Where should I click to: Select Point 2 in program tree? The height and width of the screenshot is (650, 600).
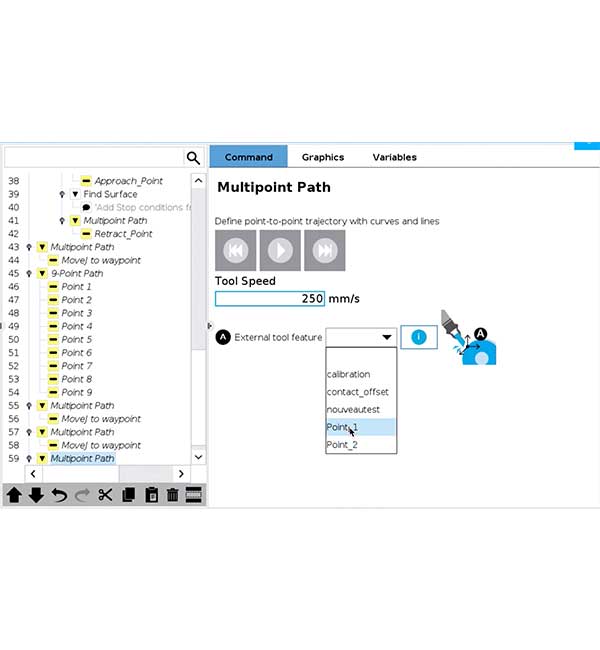pyautogui.click(x=76, y=300)
